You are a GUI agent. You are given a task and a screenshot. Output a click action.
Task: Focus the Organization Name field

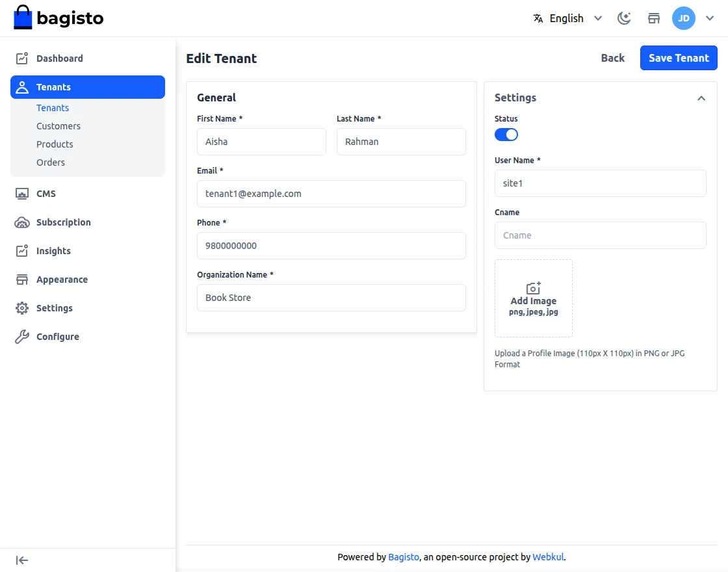(331, 298)
